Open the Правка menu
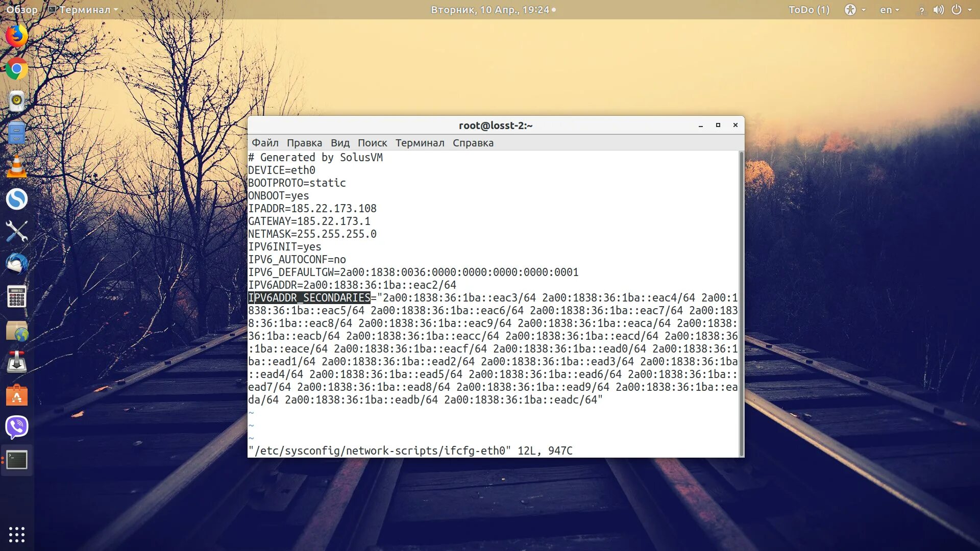This screenshot has height=551, width=980. 304,143
